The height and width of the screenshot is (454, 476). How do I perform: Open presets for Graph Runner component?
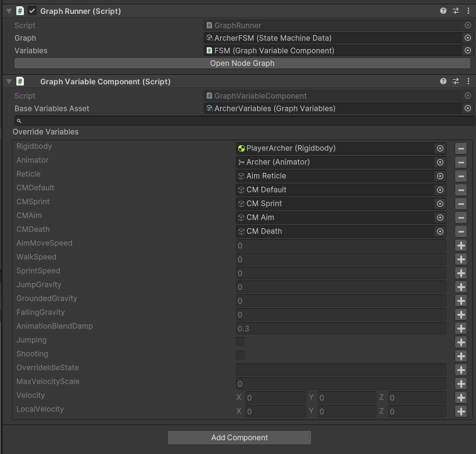[x=456, y=11]
